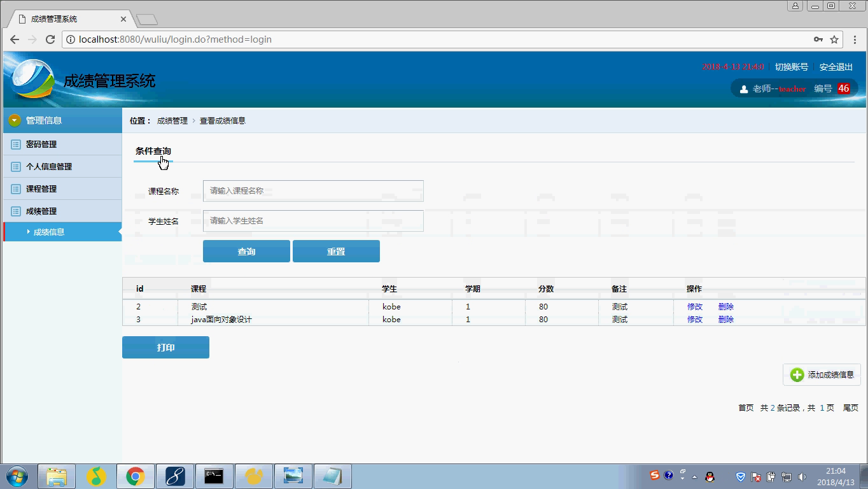The height and width of the screenshot is (489, 868).
Task: Click 删除 for java面向对象设计 row
Action: [726, 320]
